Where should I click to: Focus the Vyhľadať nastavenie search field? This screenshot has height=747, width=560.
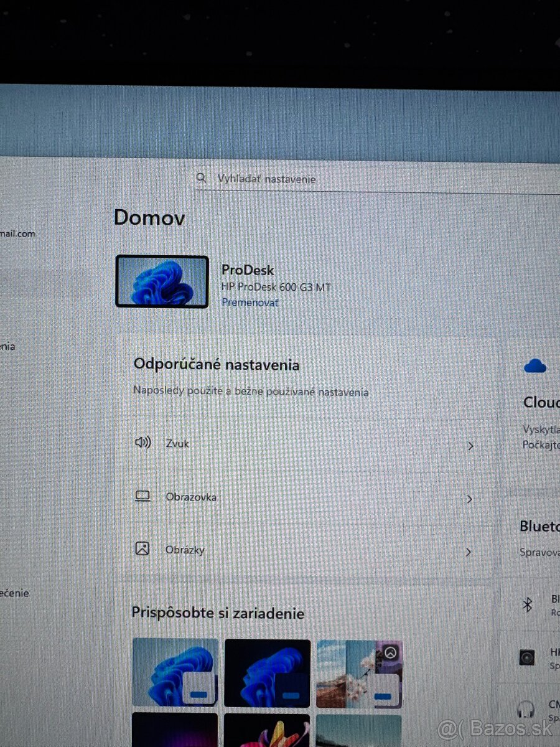[373, 179]
